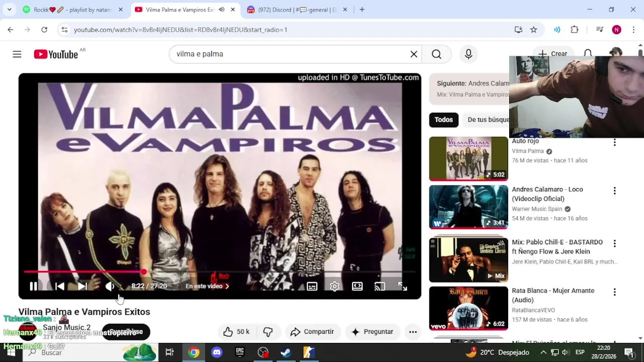Go to the YouTube home logo
This screenshot has height=362, width=644.
coord(56,54)
